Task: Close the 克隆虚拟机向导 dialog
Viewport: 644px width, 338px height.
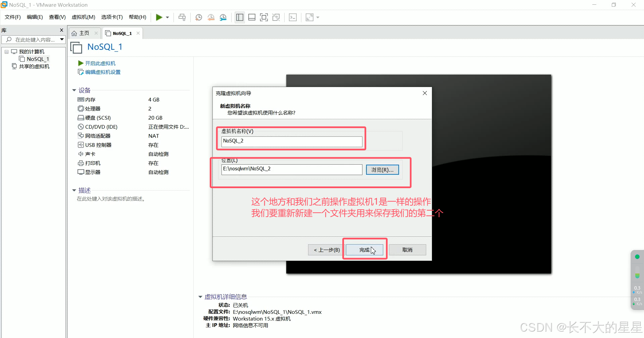Action: pyautogui.click(x=425, y=93)
